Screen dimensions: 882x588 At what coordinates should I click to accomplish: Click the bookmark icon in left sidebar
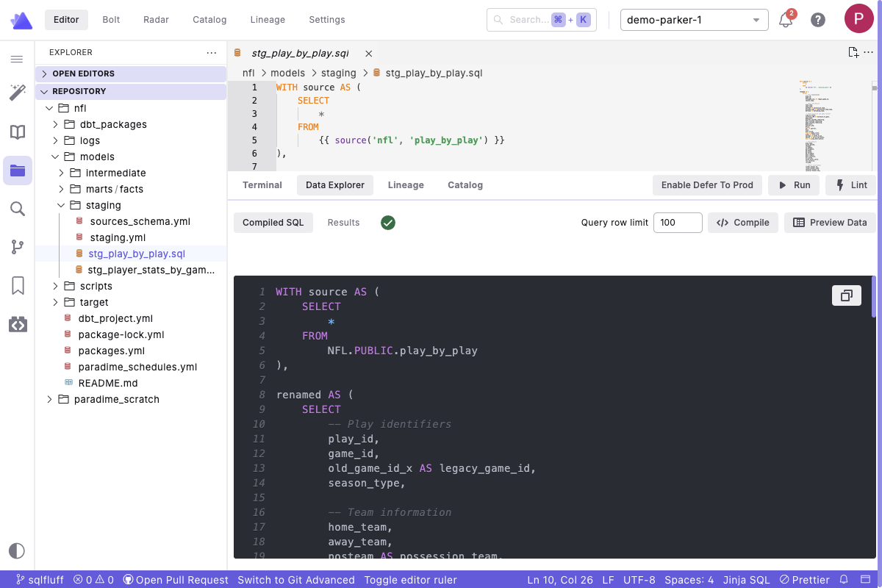[17, 285]
